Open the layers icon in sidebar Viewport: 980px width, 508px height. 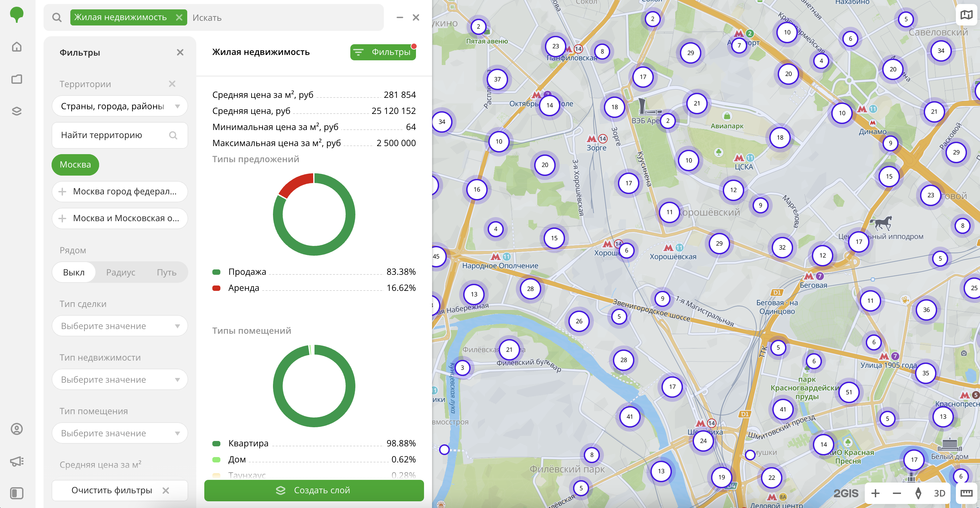[x=16, y=111]
